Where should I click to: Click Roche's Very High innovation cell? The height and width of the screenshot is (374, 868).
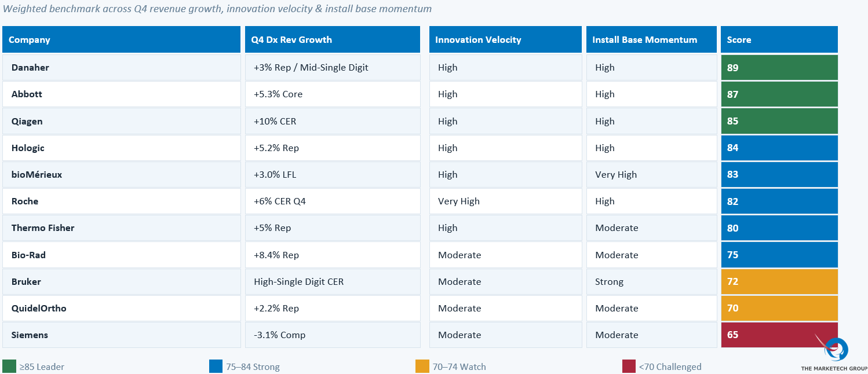tap(505, 201)
